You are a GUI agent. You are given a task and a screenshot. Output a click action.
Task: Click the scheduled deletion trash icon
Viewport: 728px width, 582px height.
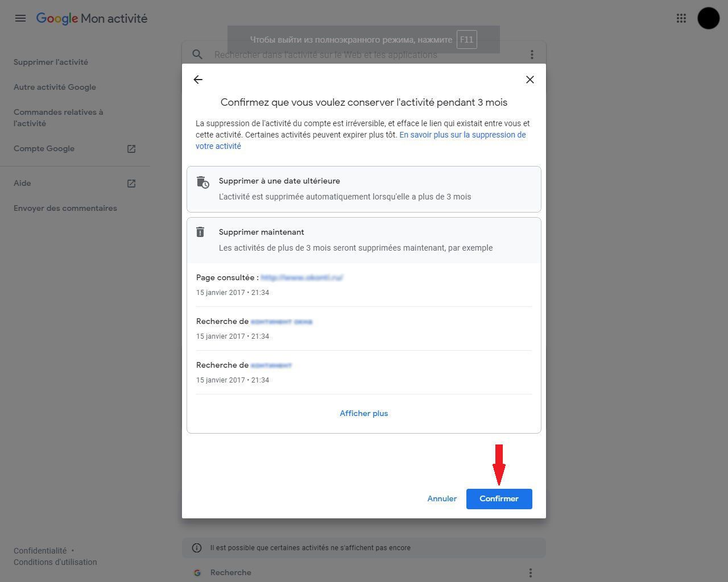coord(202,182)
